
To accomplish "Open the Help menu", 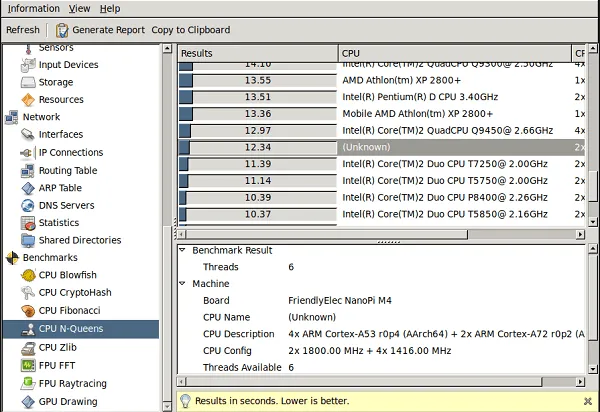I will [x=110, y=8].
